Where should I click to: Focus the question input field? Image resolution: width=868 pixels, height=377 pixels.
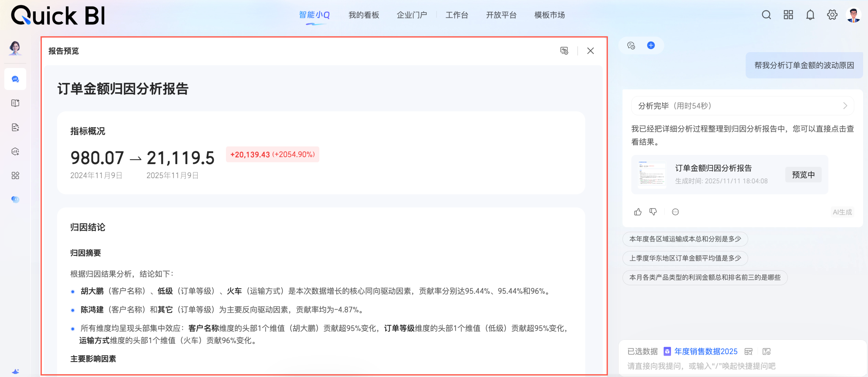(701, 366)
